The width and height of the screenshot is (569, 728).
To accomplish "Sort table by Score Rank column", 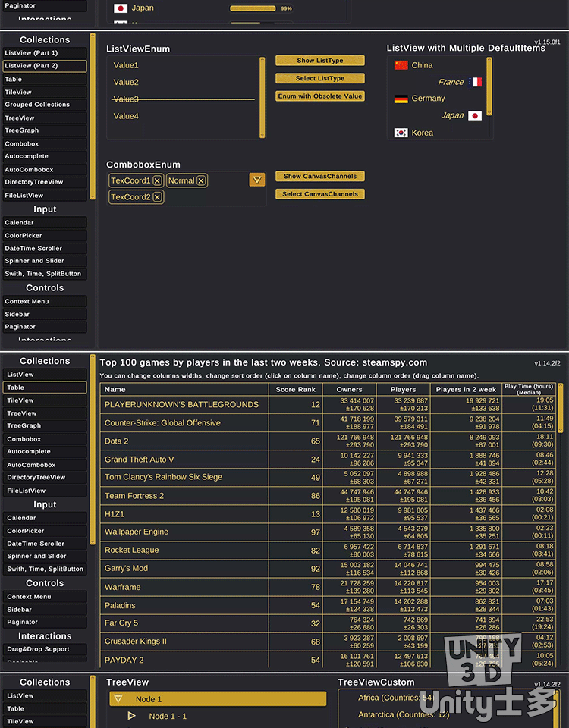I will [295, 389].
